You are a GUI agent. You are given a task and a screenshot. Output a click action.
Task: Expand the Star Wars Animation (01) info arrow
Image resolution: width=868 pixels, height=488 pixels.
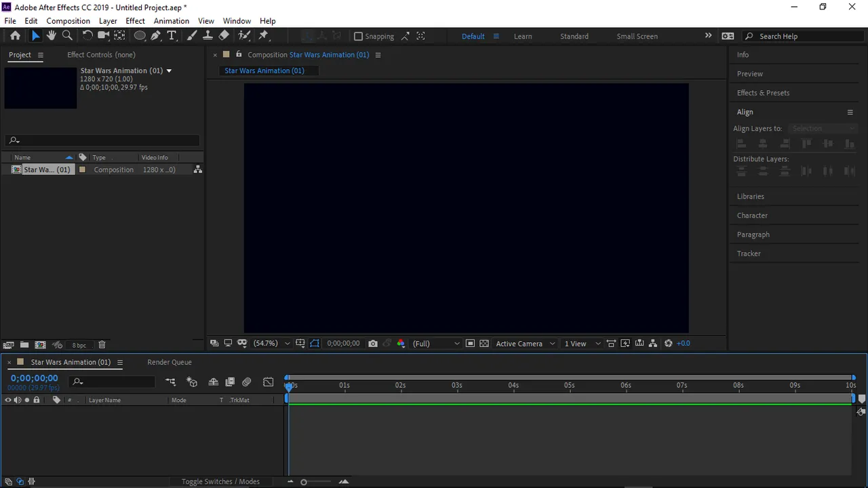(x=169, y=70)
